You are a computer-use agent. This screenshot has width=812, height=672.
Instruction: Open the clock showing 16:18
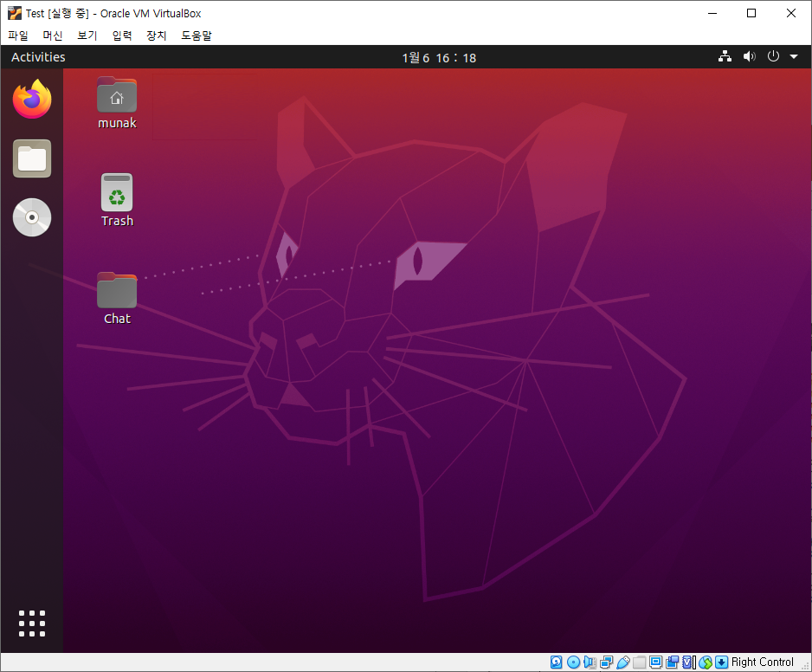click(439, 57)
